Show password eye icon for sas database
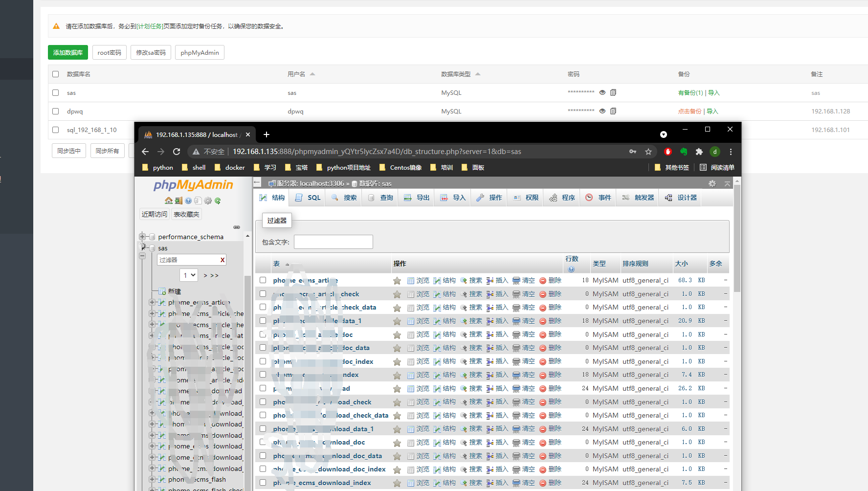Image resolution: width=868 pixels, height=491 pixels. (x=602, y=92)
